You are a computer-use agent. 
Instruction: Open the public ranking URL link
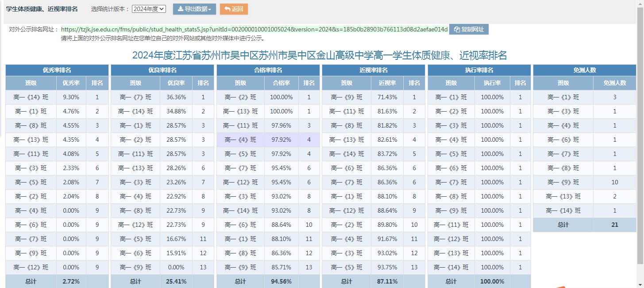[x=254, y=30]
